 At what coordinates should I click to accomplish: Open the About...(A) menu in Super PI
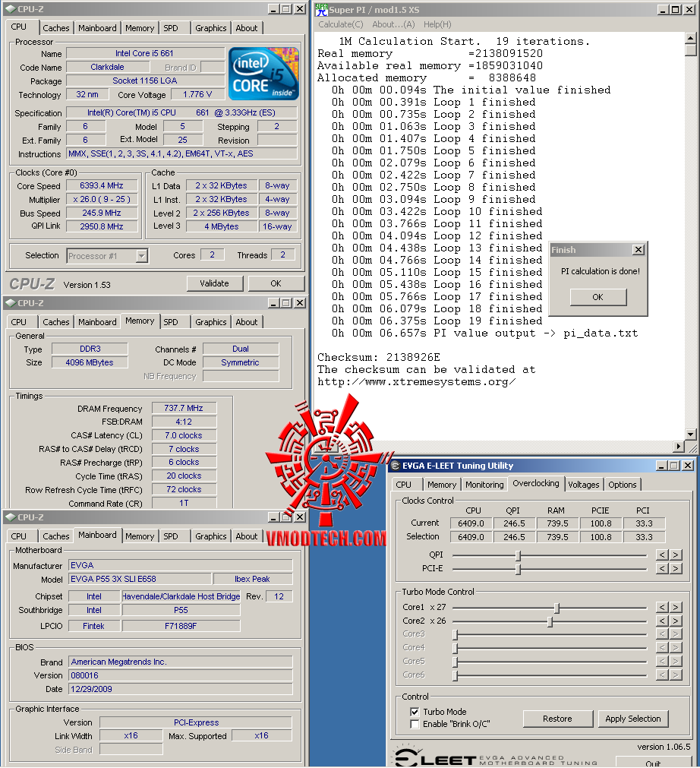(393, 24)
